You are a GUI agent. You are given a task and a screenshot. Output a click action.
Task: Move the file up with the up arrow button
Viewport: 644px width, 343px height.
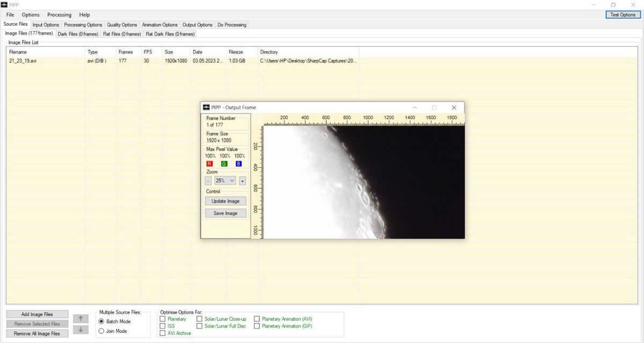[80, 318]
